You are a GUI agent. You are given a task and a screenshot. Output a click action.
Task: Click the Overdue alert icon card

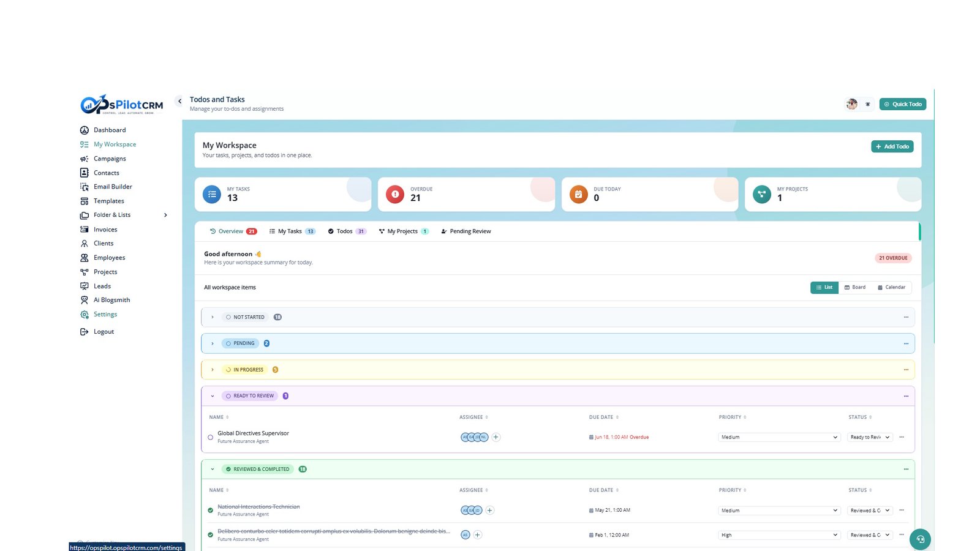pyautogui.click(x=395, y=195)
